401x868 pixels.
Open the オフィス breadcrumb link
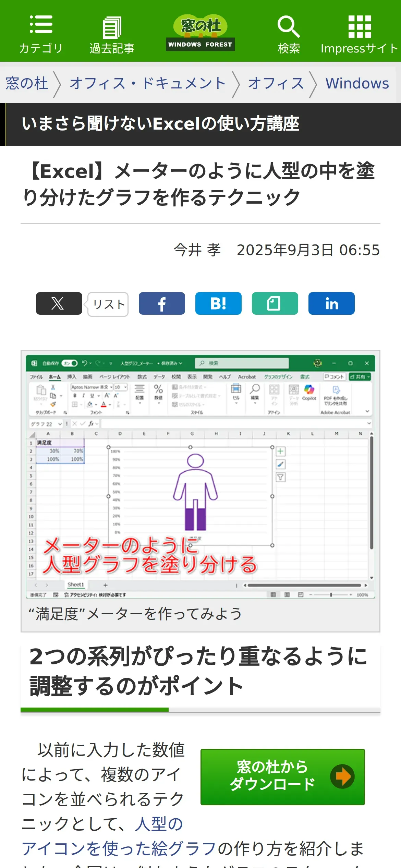(x=276, y=83)
